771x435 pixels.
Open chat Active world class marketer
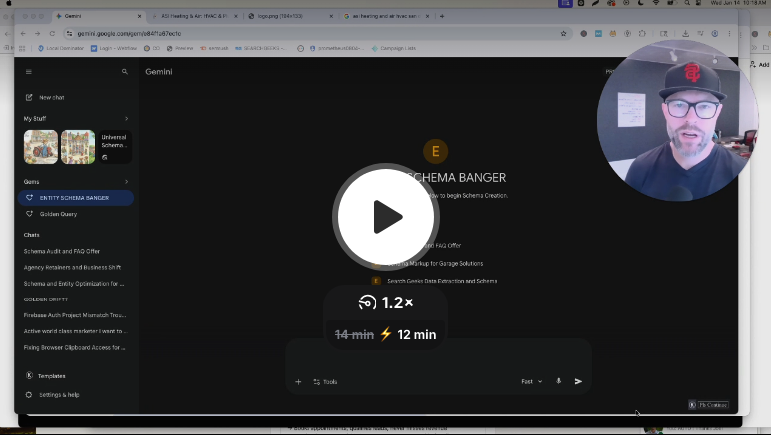coord(75,331)
